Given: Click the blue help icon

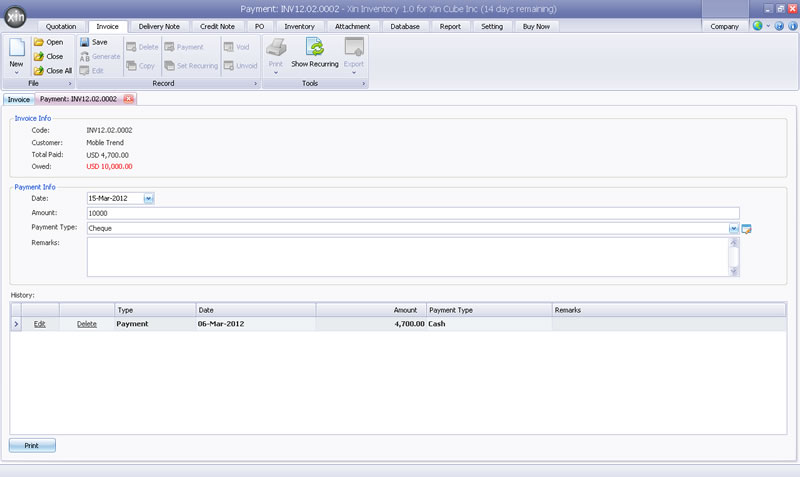Looking at the screenshot, I should (x=779, y=26).
